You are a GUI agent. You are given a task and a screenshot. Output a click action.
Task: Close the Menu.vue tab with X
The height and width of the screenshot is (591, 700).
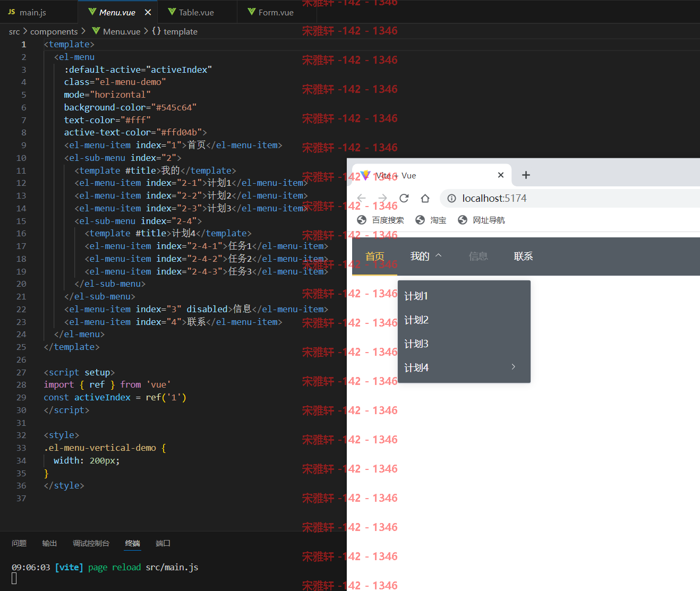(148, 12)
